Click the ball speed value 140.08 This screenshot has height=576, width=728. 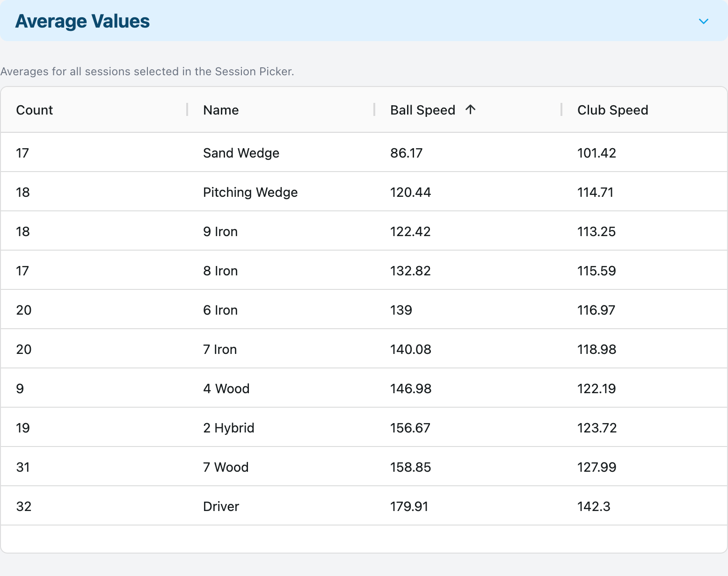pos(411,349)
